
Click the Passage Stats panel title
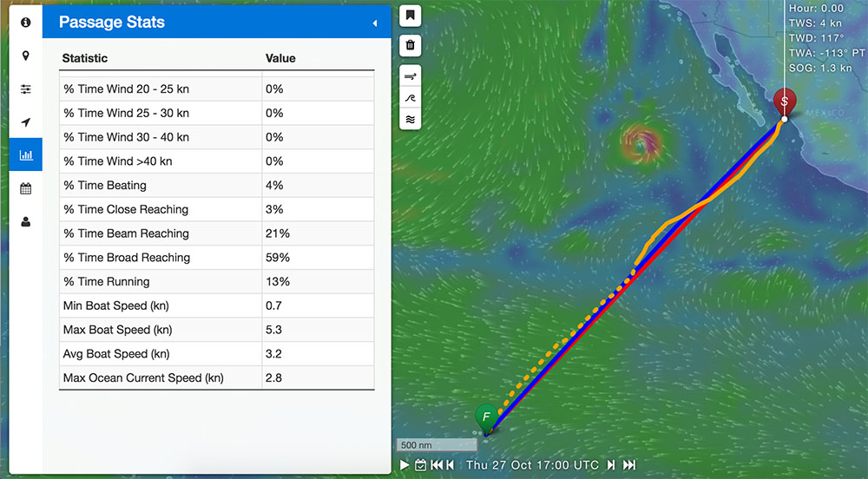(112, 22)
